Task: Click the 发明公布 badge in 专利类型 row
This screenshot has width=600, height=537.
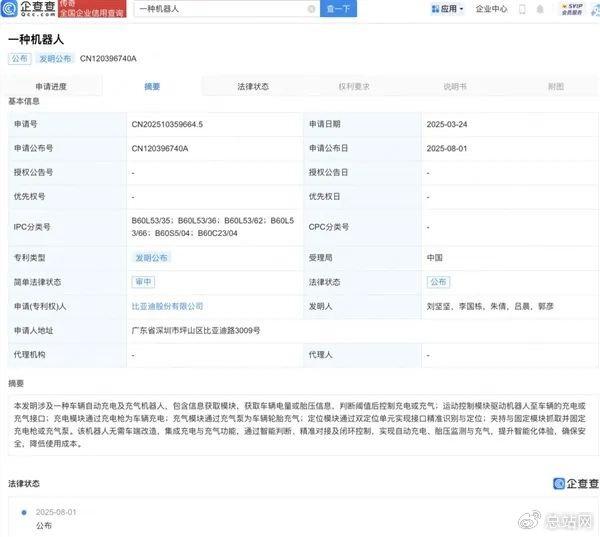Action: [x=152, y=258]
